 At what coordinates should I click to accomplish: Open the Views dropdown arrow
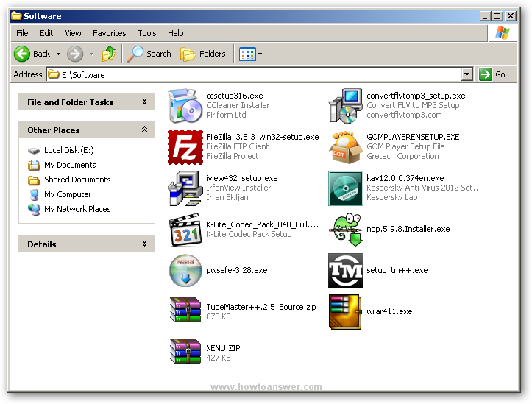[x=260, y=54]
